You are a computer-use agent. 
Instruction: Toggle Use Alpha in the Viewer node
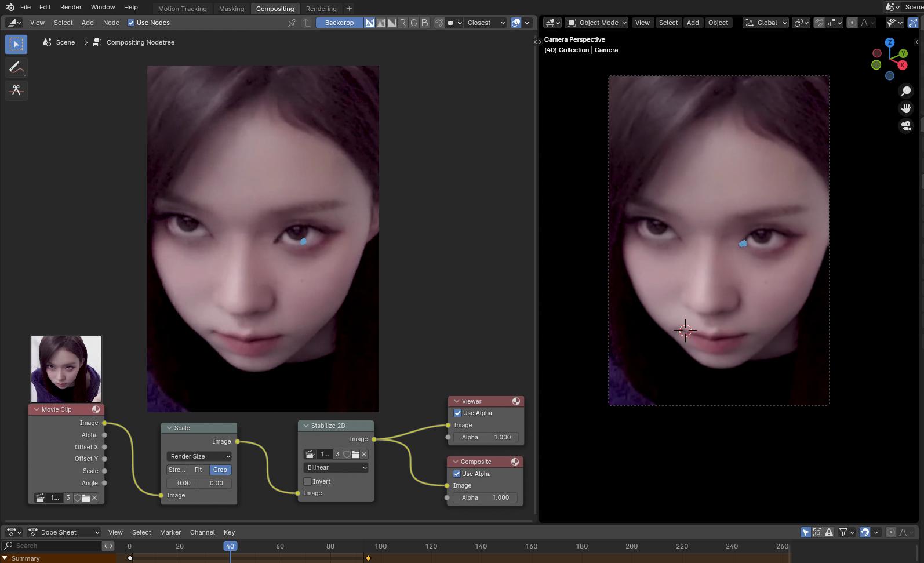(457, 413)
